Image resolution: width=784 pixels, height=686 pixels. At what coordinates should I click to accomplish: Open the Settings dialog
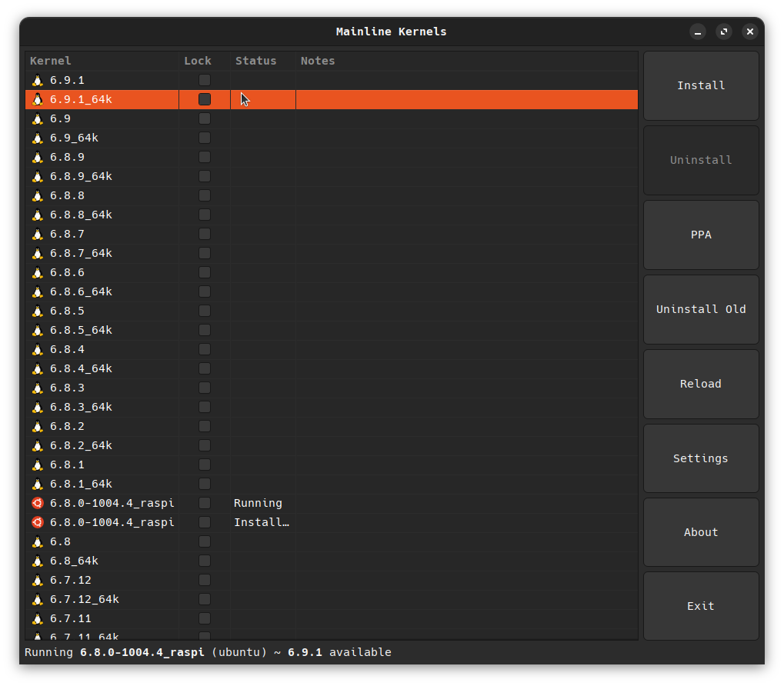click(x=701, y=458)
